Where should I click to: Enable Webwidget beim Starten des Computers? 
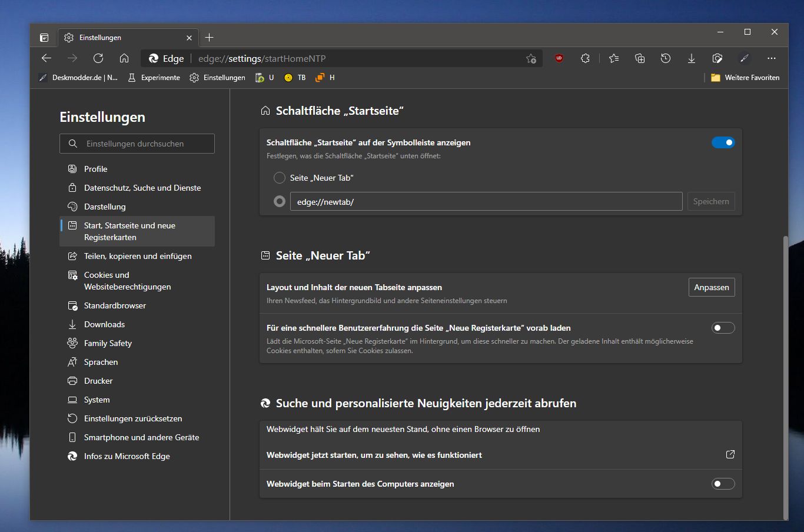723,484
